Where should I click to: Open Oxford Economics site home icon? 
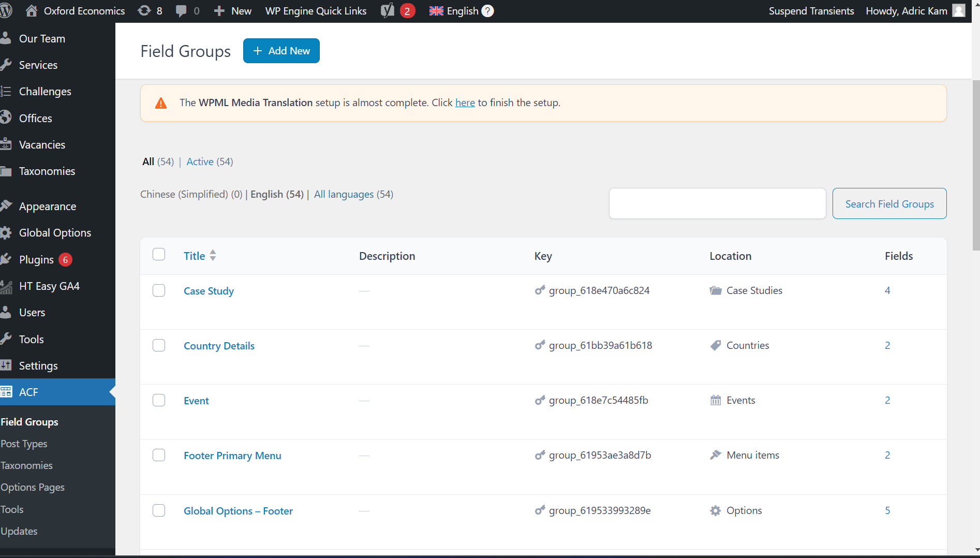coord(32,11)
